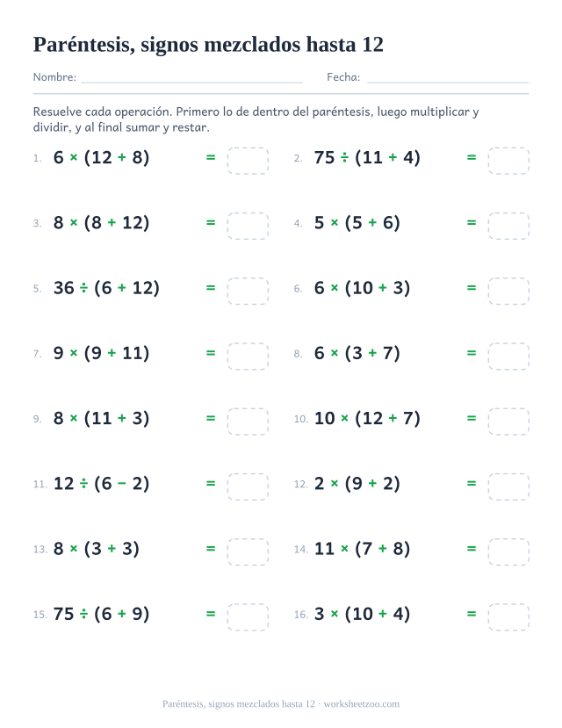Select answer box for 10 × (12 + 7)

pos(508,422)
